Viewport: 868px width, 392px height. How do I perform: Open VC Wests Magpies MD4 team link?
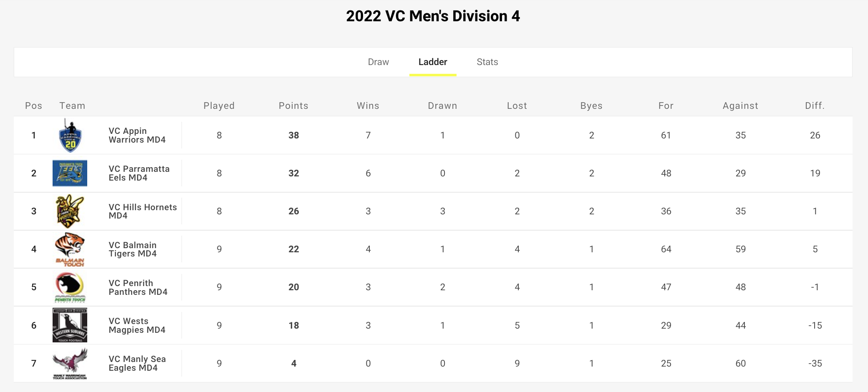pyautogui.click(x=137, y=325)
